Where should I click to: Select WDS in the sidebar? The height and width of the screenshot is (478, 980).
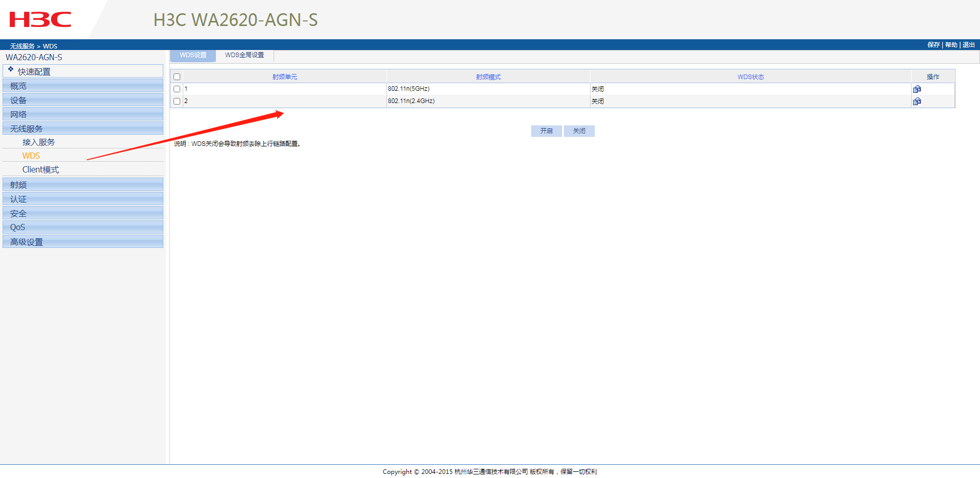click(x=31, y=156)
